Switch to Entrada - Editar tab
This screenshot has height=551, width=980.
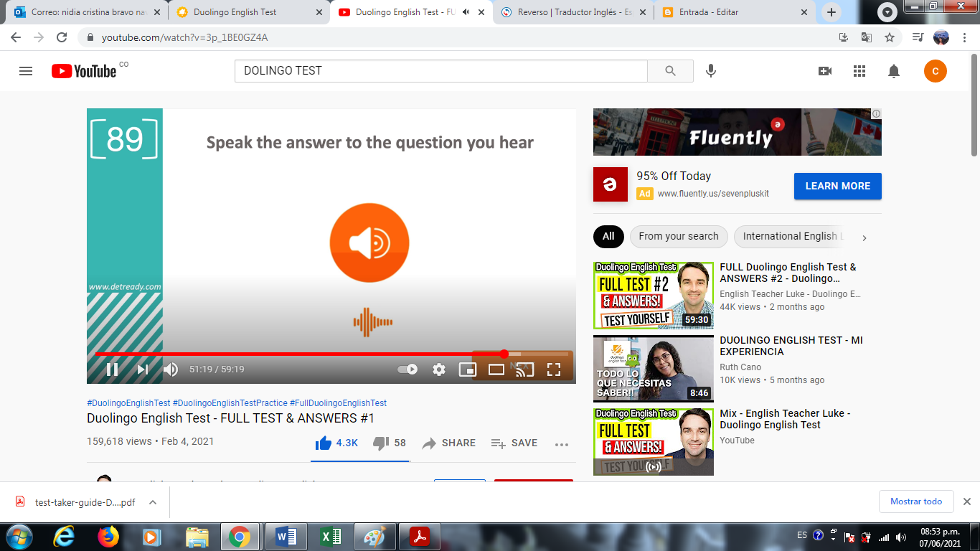point(735,12)
